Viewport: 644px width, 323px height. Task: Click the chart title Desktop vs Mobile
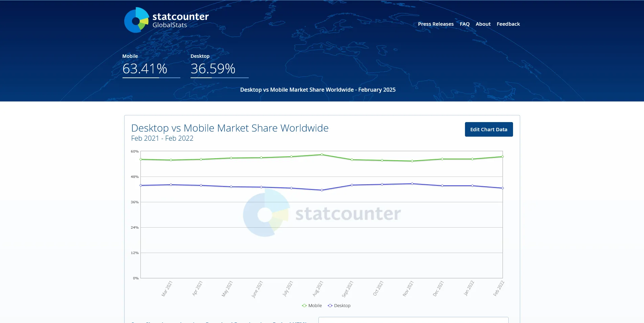click(230, 128)
